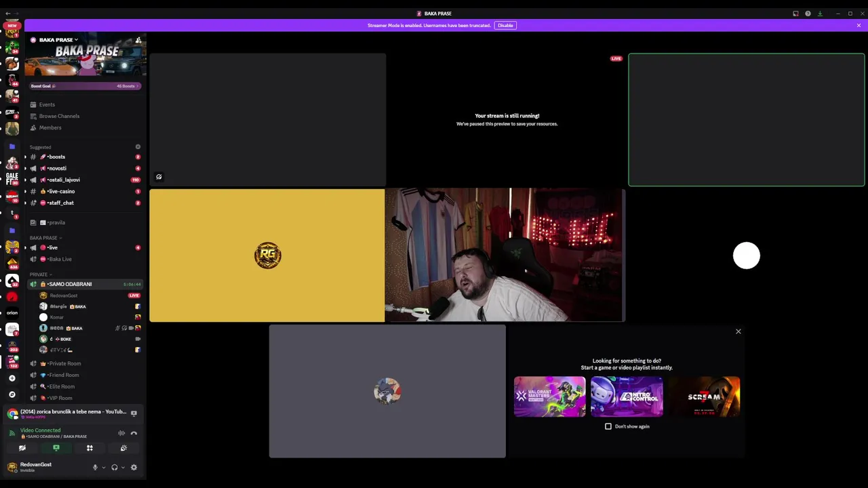Open the Inbox icon in title bar
This screenshot has height=488, width=868.
tap(795, 14)
